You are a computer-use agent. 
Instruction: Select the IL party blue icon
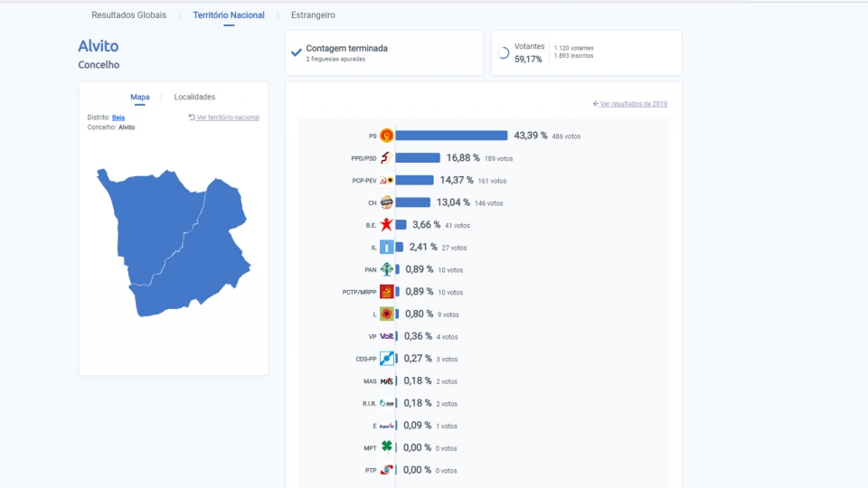[386, 248]
